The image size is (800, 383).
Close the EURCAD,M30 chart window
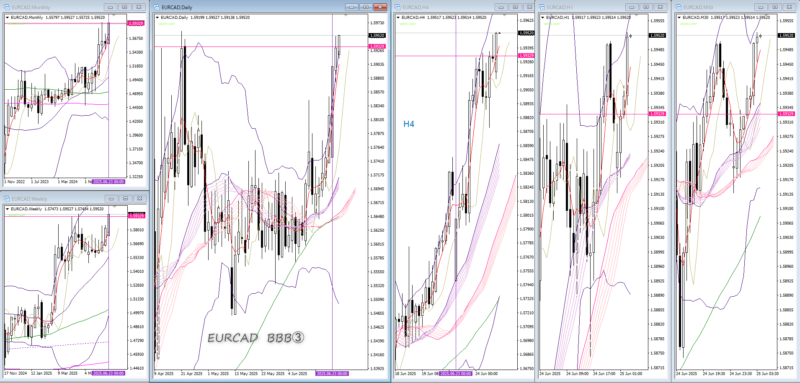point(790,7)
